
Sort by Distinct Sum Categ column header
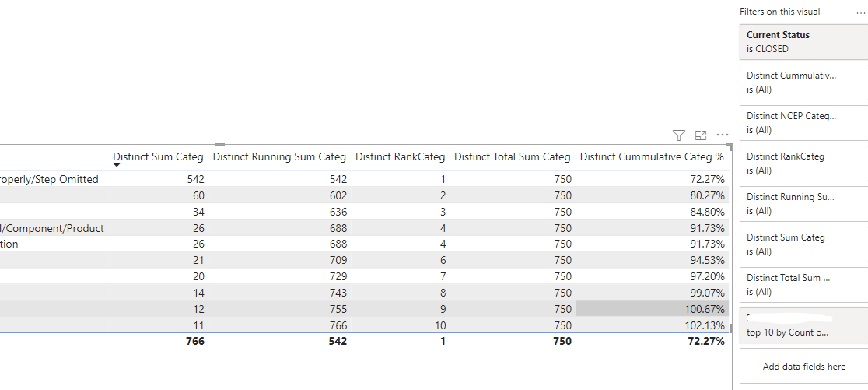tap(159, 157)
